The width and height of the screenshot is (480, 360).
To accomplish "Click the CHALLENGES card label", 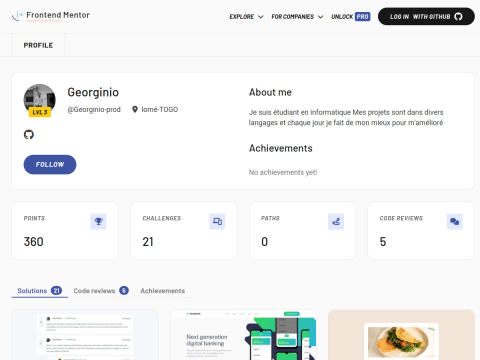I will coord(162,218).
